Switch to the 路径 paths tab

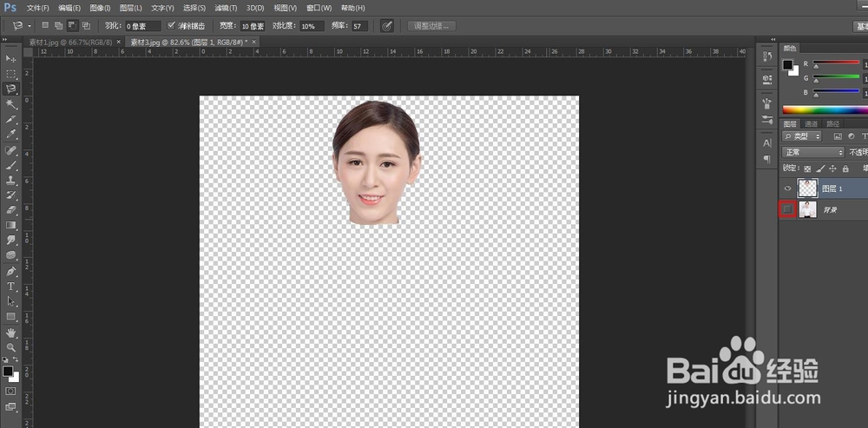(832, 123)
